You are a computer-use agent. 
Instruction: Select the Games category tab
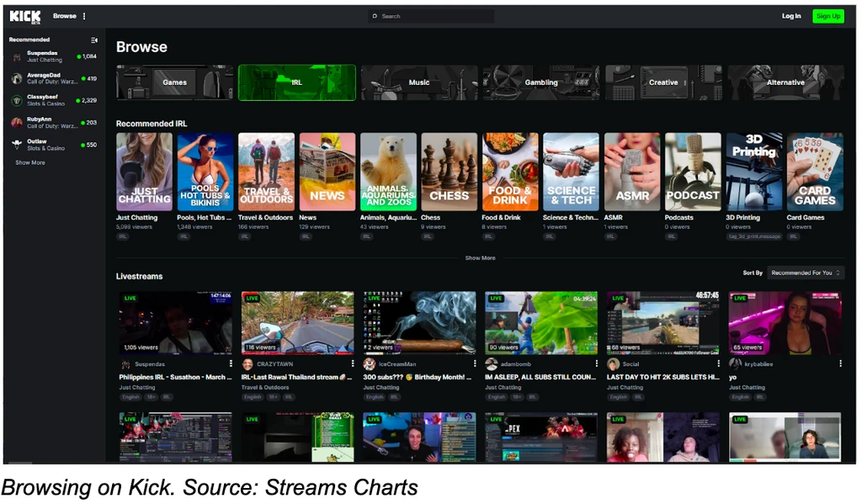coord(175,82)
